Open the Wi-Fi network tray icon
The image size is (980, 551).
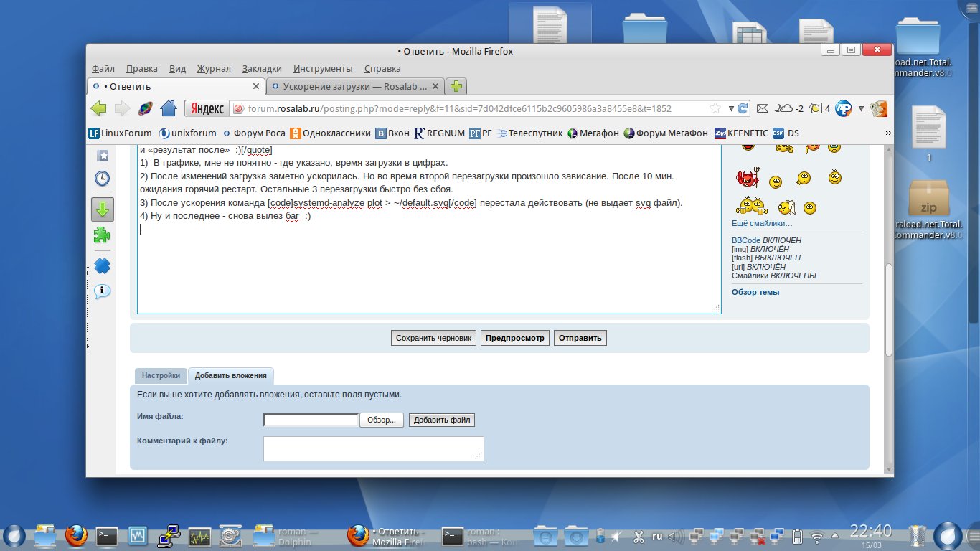click(816, 536)
